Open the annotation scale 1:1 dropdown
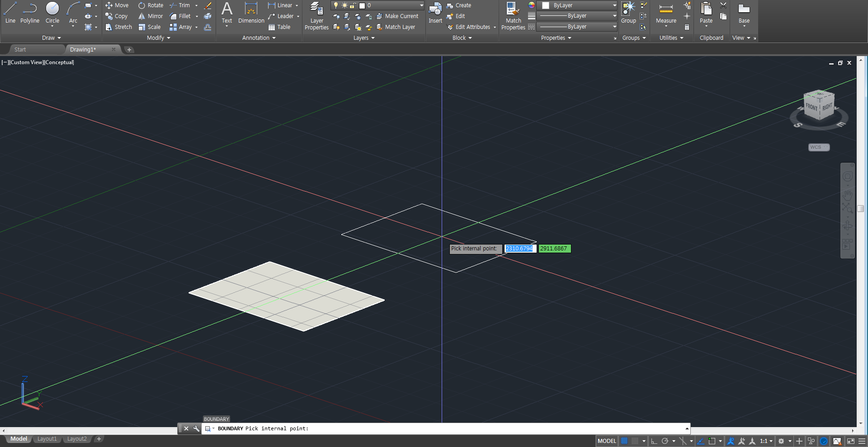868x447 pixels. click(766, 441)
